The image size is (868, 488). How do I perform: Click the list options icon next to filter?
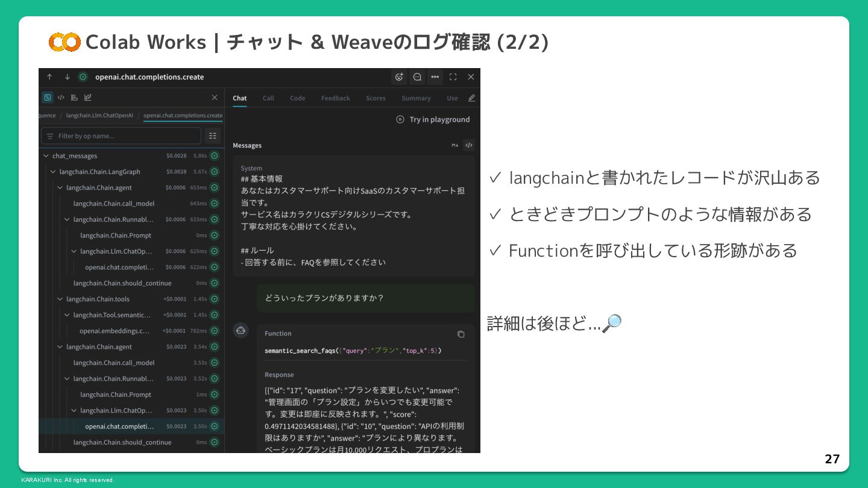click(212, 136)
